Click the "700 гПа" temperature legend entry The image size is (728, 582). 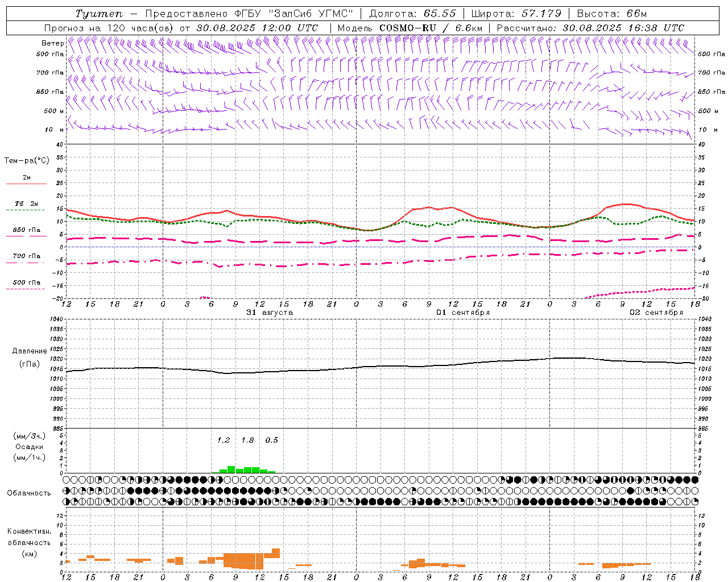26,256
